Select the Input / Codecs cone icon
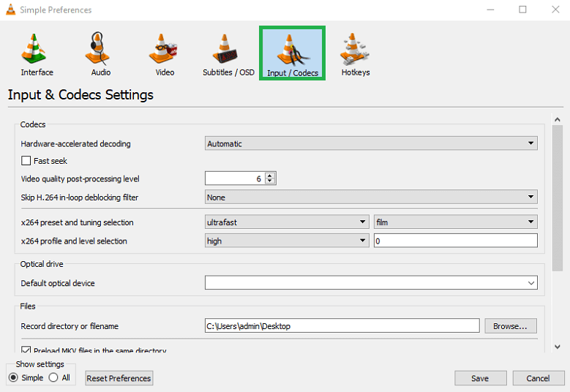This screenshot has height=392, width=570. (x=292, y=53)
